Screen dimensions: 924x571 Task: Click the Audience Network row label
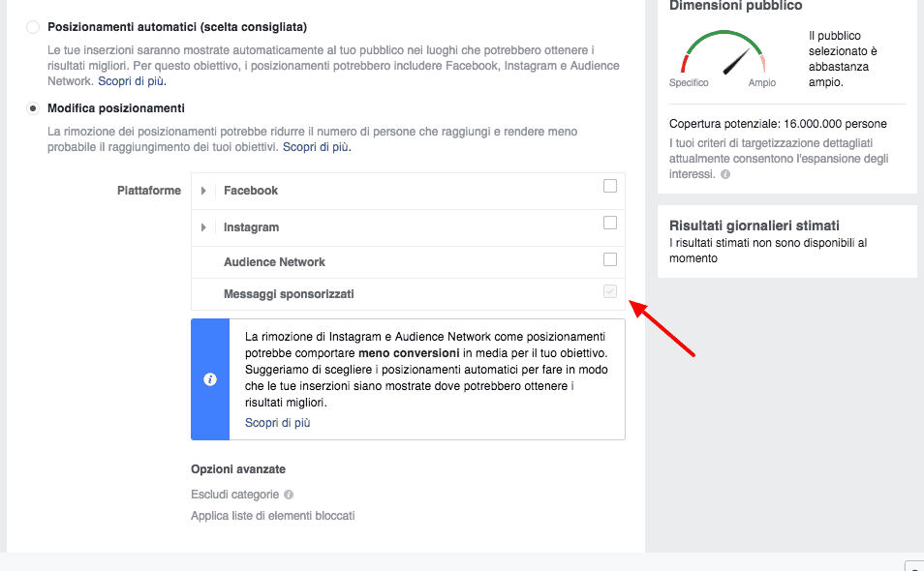(274, 262)
